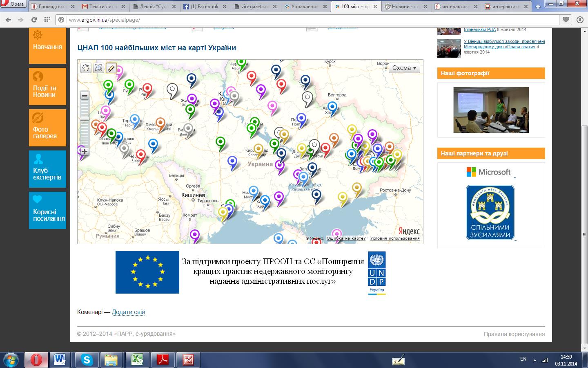Open the downloads button in toolbar

[x=580, y=20]
